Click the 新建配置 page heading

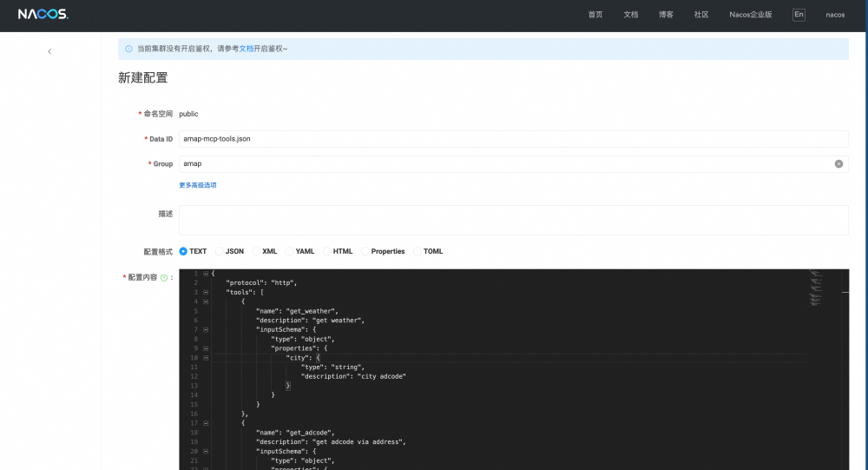143,77
